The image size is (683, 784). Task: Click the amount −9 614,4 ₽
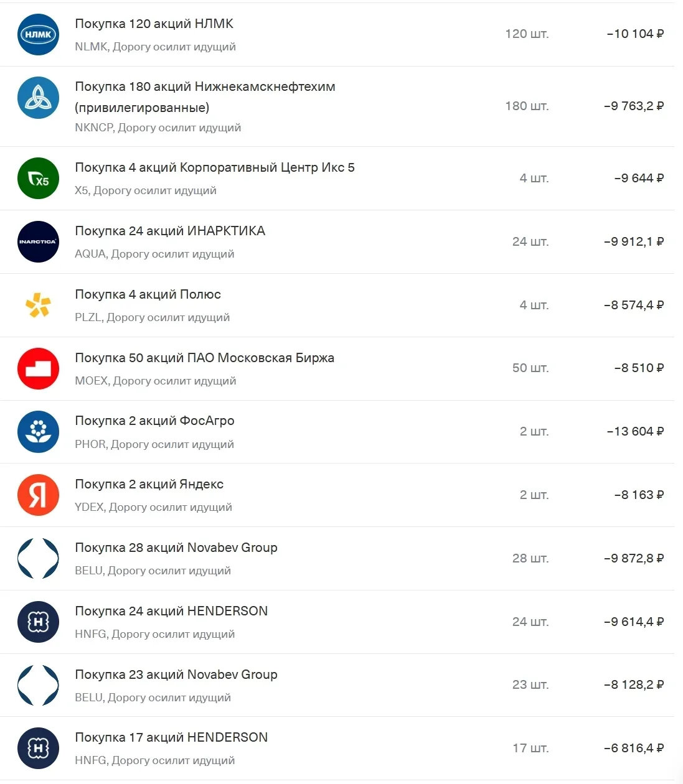[634, 622]
